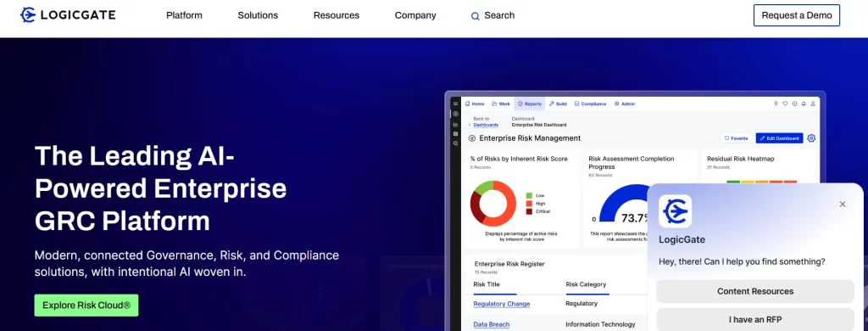This screenshot has width=868, height=331.
Task: Open the Regulatory Change risk link
Action: tap(502, 304)
